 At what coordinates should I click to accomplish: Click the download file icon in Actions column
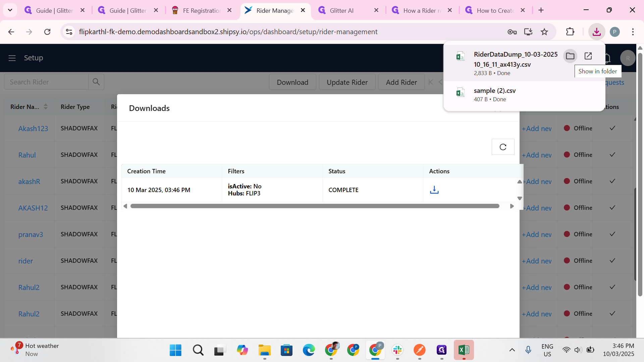point(434,190)
